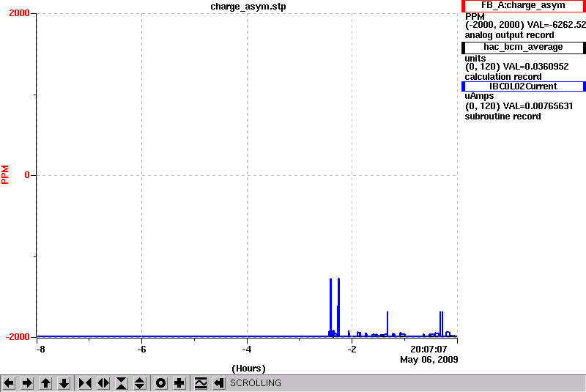Click the return-to-scrolling arrow icon
586x392 pixels.
219,383
